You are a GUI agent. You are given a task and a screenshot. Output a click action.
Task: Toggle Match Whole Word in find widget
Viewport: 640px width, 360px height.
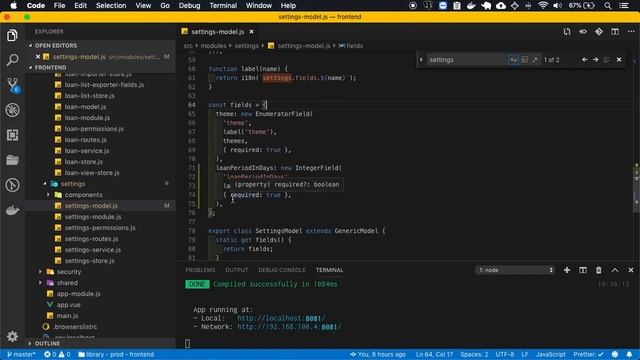524,60
